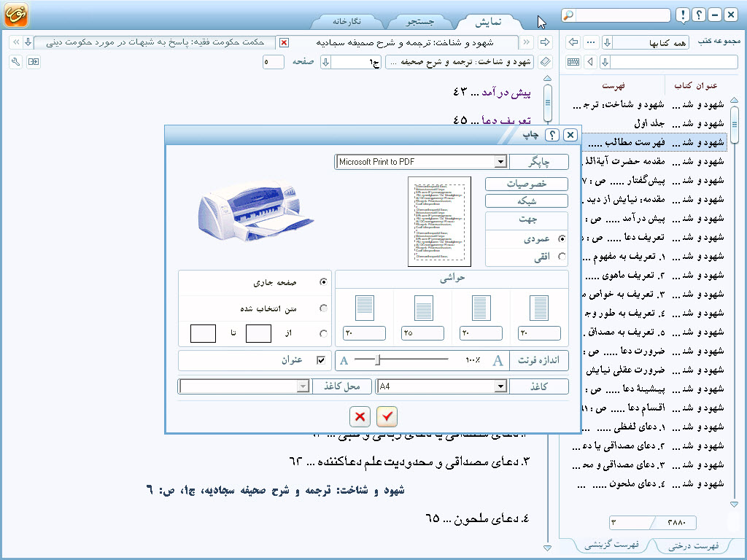This screenshot has height=560, width=747.
Task: Toggle the عنوان checkbox
Action: click(320, 360)
